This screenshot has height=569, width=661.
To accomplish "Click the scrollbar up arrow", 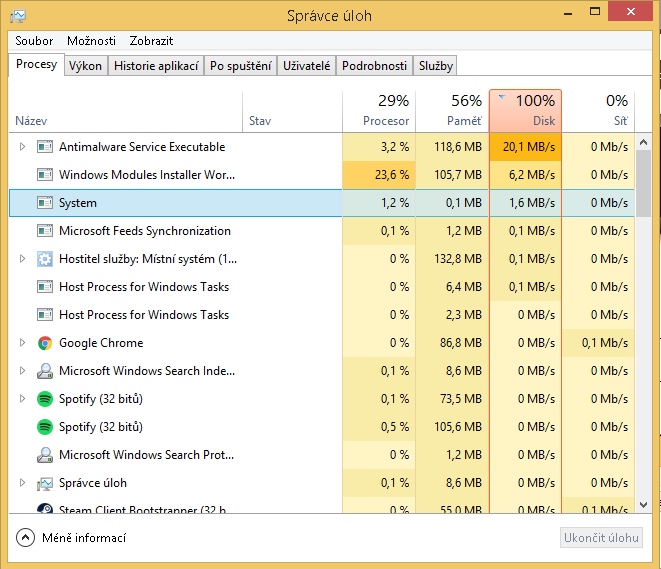I will (643, 142).
